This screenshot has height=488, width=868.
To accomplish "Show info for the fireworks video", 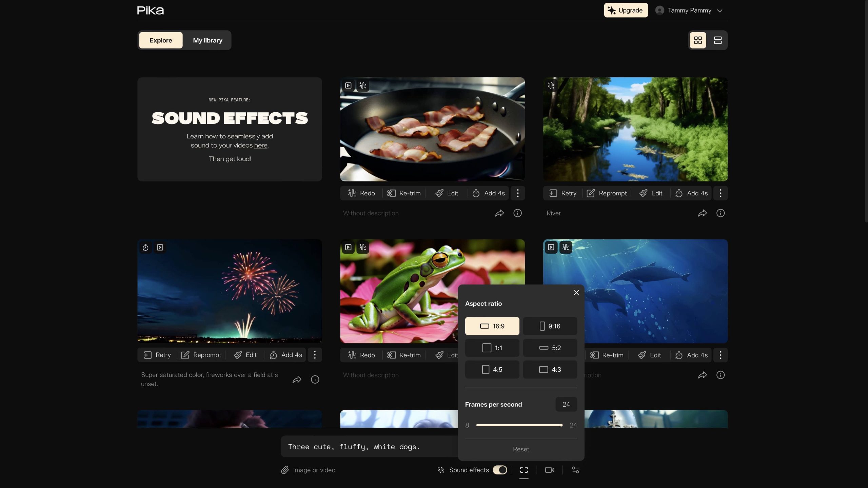I will pos(315,379).
